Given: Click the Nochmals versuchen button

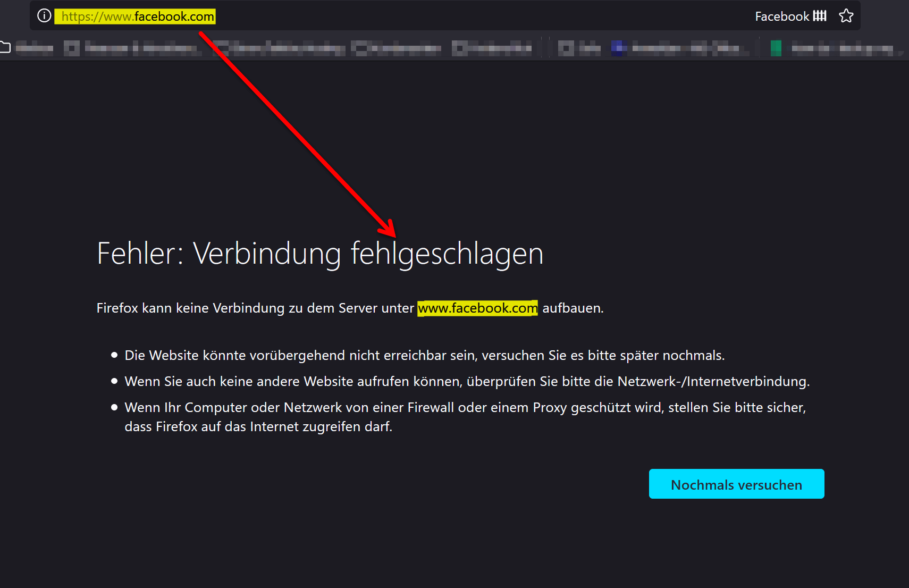Looking at the screenshot, I should [736, 484].
